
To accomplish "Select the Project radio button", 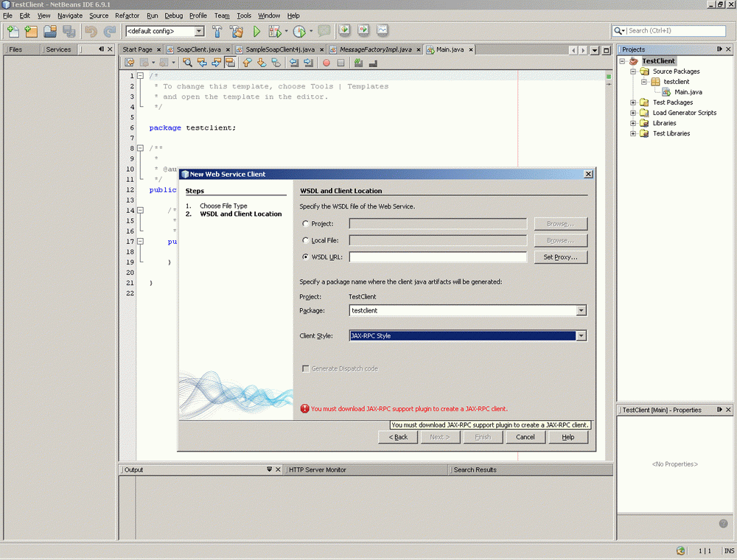I will [x=306, y=223].
